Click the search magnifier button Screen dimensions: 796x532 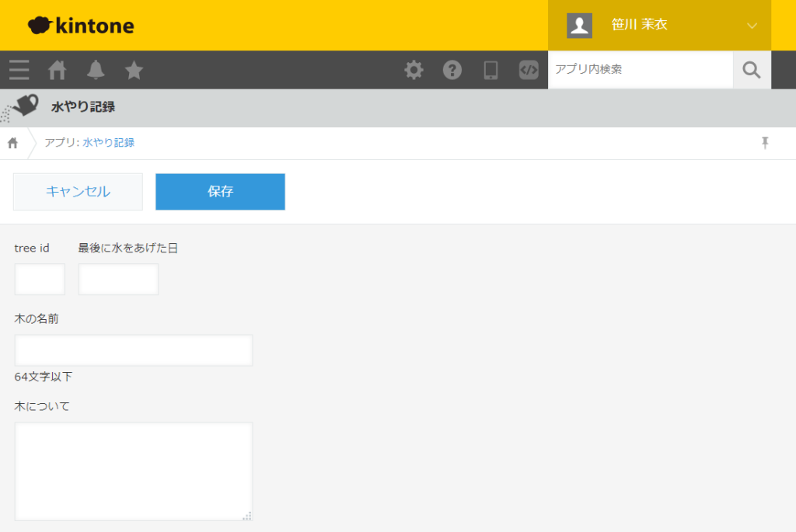click(x=752, y=70)
